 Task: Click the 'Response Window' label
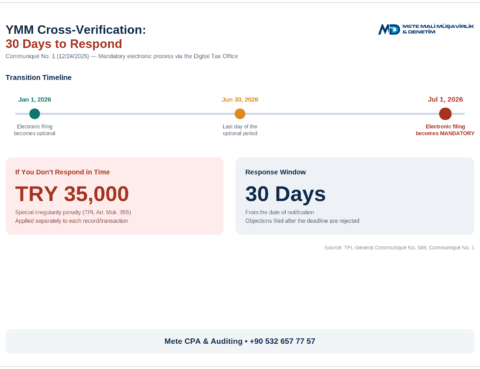pos(276,172)
